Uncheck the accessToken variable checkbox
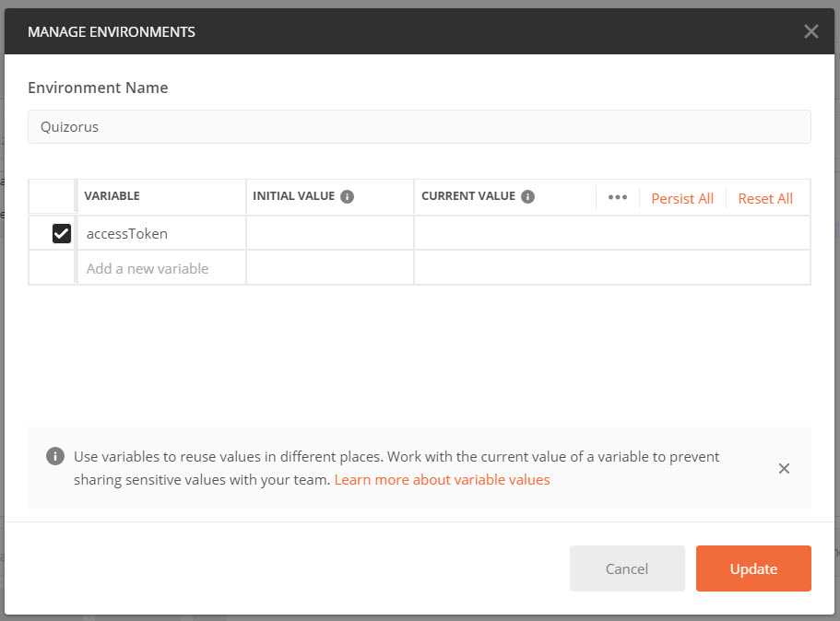The width and height of the screenshot is (840, 621). point(62,234)
